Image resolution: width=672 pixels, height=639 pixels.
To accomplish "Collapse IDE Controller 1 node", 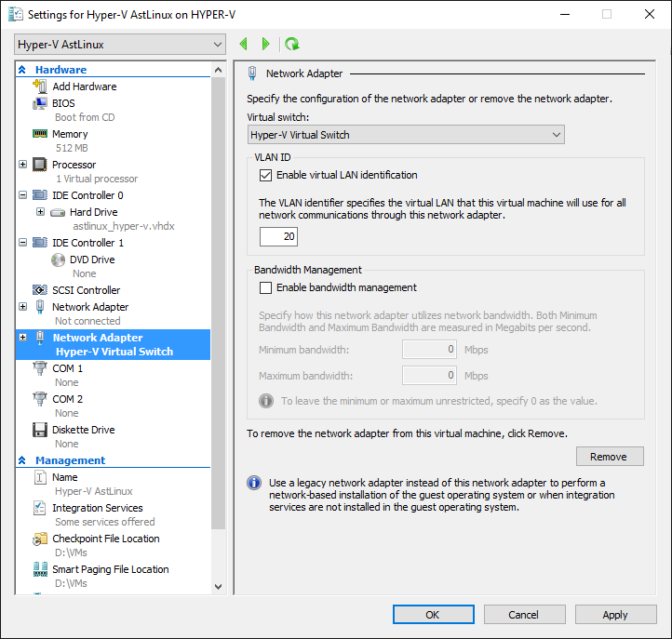I will point(22,243).
